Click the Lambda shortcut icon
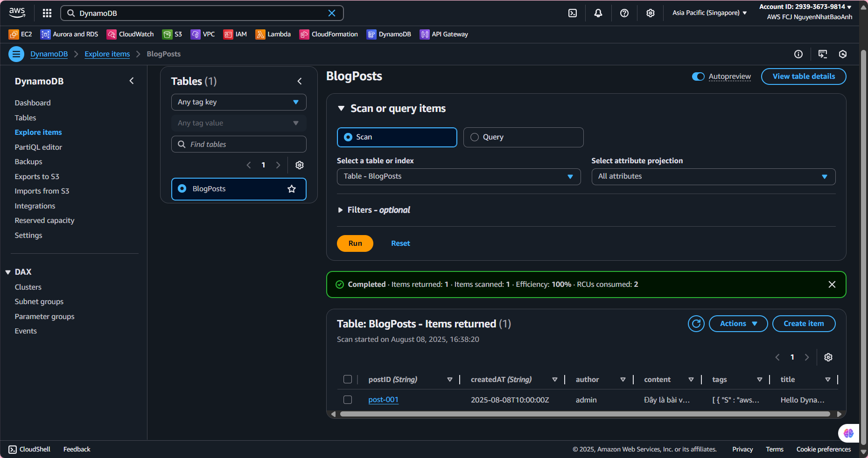The height and width of the screenshot is (458, 868). pyautogui.click(x=260, y=35)
